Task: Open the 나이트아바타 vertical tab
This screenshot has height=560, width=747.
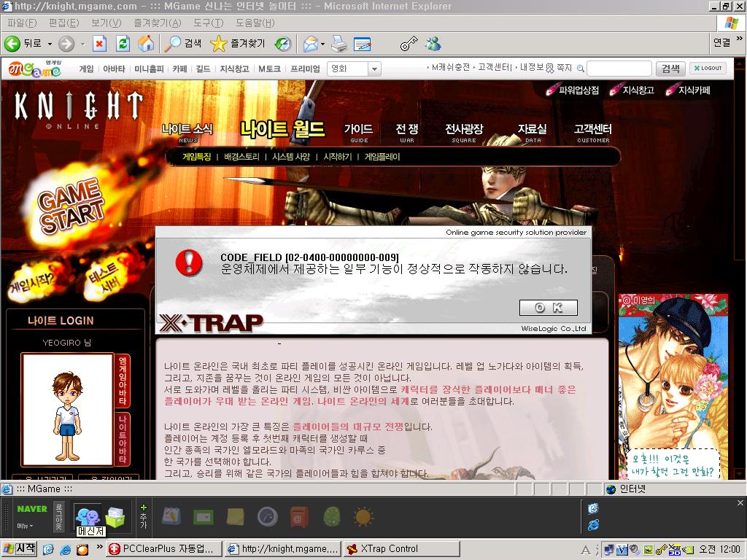Action: click(123, 439)
